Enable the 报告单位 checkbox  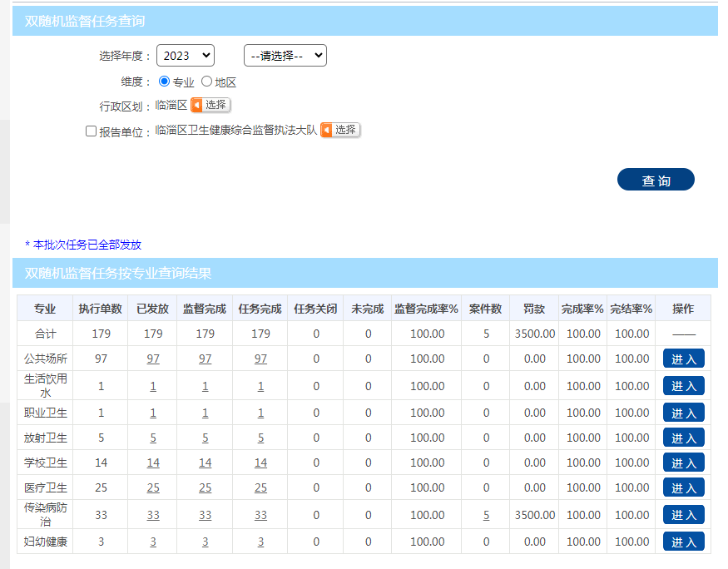(x=92, y=131)
